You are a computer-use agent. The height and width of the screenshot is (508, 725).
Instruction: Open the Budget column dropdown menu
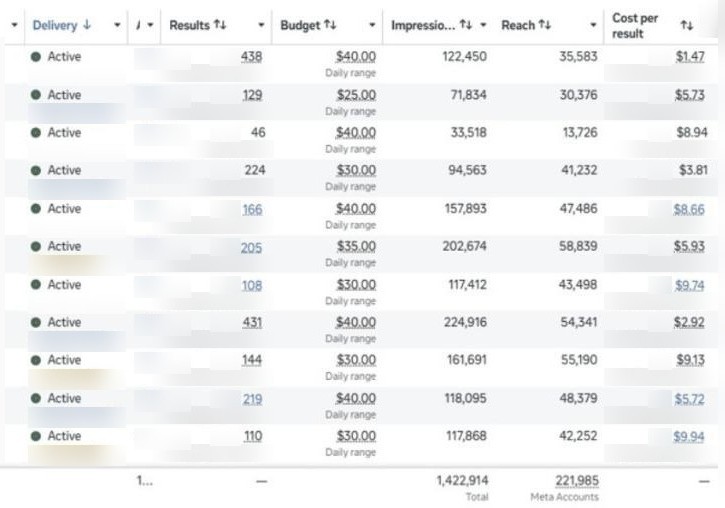(372, 25)
